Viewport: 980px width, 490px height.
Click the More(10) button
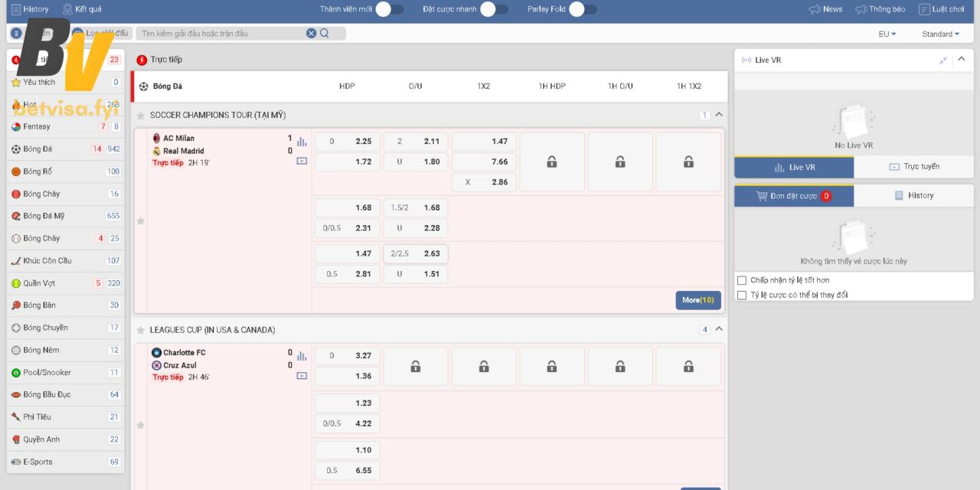point(697,300)
